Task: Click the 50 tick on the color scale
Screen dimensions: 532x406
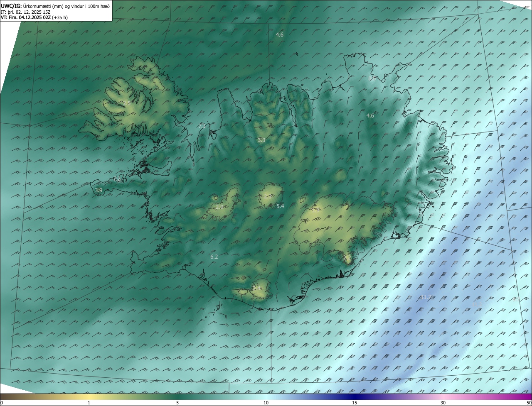Action: [x=529, y=403]
